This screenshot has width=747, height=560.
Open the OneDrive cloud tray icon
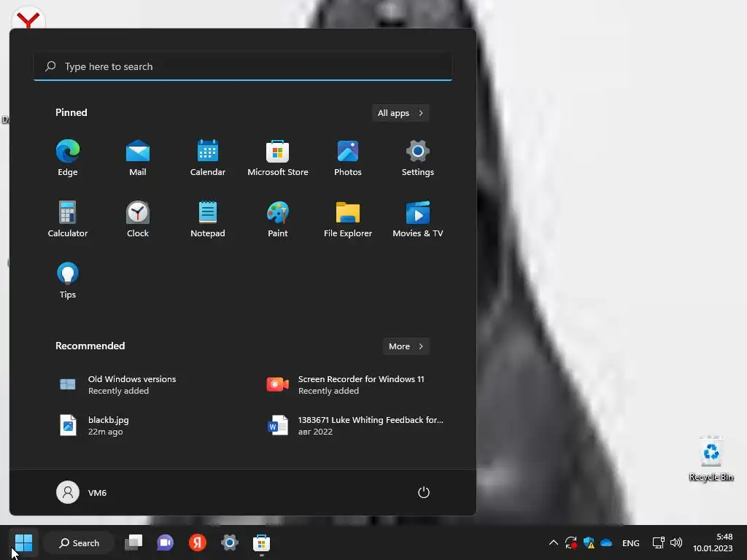pyautogui.click(x=606, y=542)
